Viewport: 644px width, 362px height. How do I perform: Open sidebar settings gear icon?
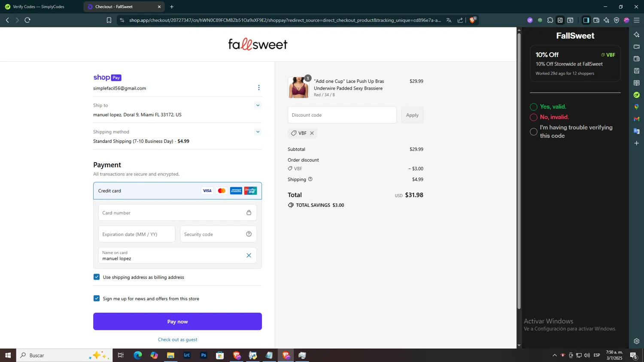(x=637, y=341)
